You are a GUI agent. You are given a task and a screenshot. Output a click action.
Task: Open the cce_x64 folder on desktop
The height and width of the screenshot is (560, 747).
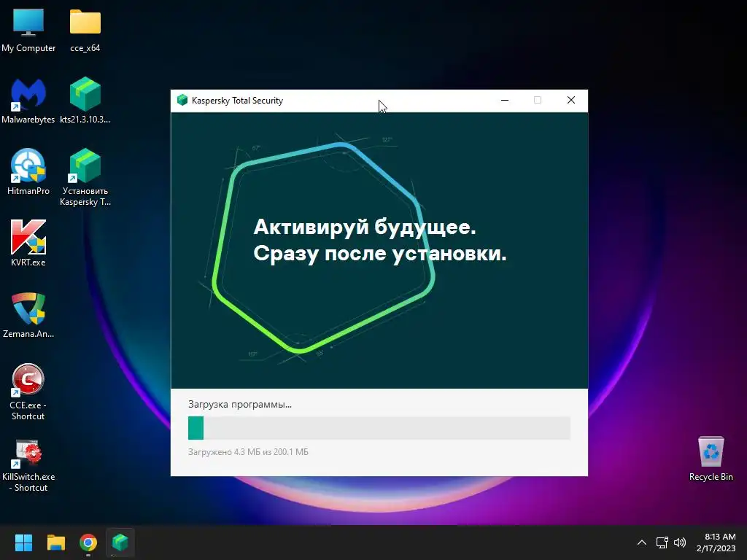pyautogui.click(x=85, y=29)
